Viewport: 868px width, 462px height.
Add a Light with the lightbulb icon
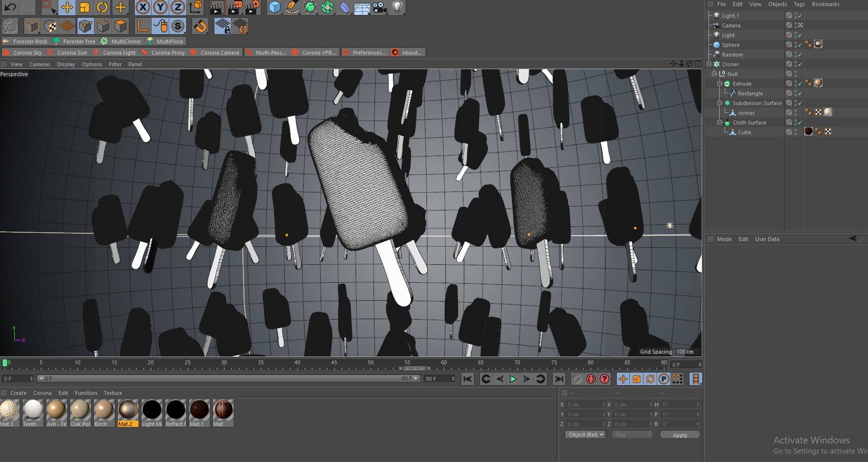click(x=397, y=7)
